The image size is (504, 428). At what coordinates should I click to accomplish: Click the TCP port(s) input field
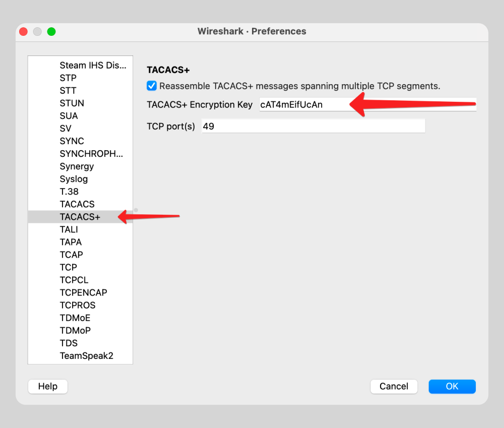(x=313, y=126)
